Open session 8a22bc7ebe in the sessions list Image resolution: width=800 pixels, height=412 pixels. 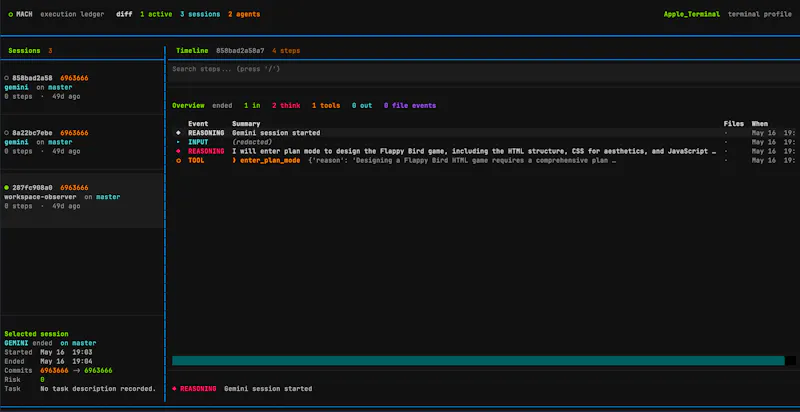(82, 142)
